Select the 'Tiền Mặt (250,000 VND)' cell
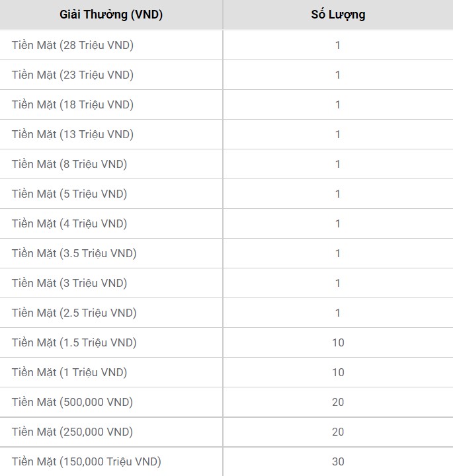Screen dimensions: 453x476 pos(72,432)
